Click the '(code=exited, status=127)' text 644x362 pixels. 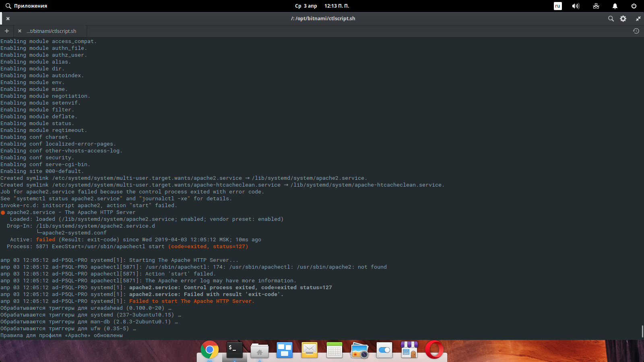coord(208,247)
